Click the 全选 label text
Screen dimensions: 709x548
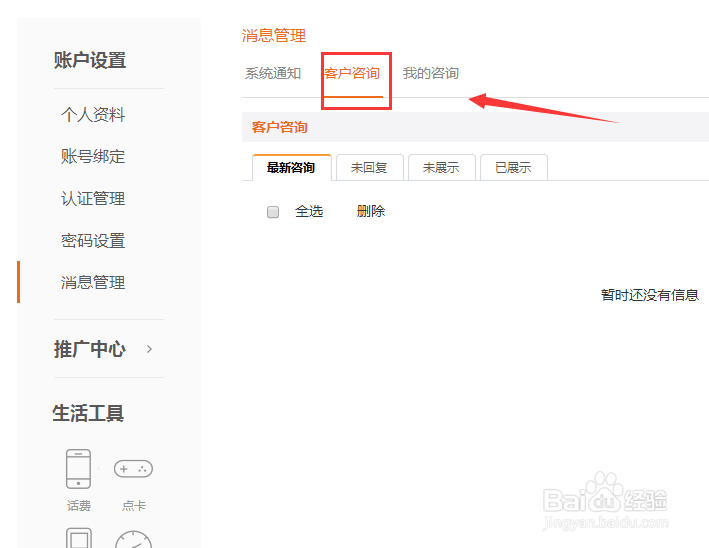[309, 211]
